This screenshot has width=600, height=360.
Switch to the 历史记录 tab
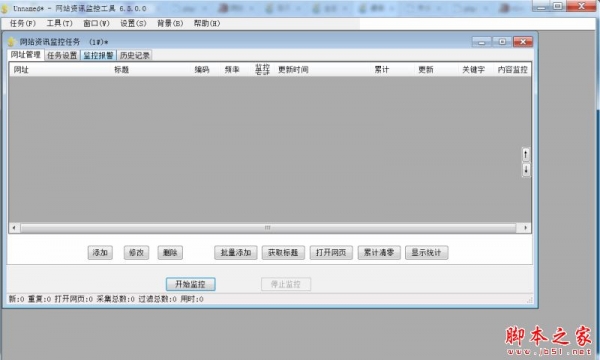pyautogui.click(x=135, y=55)
